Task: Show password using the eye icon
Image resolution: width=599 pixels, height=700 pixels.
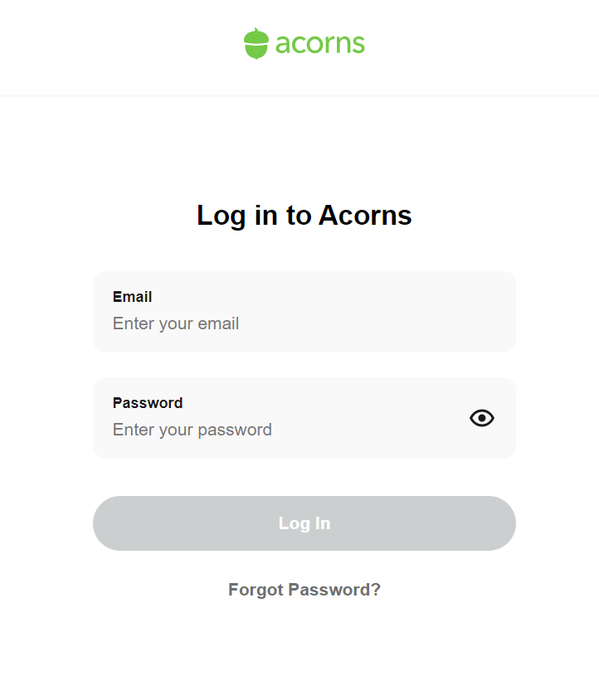Action: pyautogui.click(x=481, y=418)
